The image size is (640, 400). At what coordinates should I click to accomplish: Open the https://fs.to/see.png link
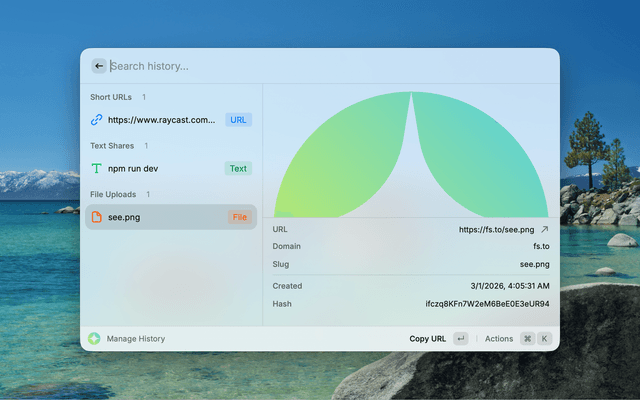click(x=497, y=229)
